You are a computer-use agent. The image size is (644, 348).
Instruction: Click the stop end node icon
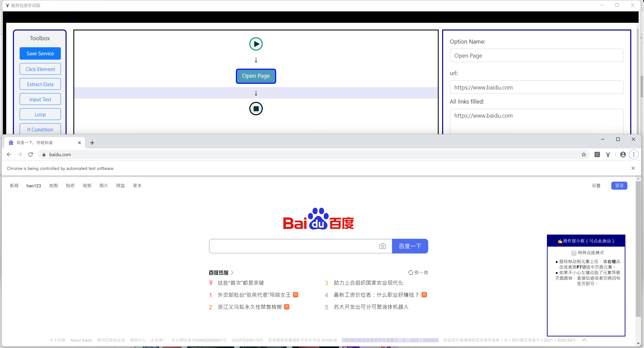click(256, 109)
